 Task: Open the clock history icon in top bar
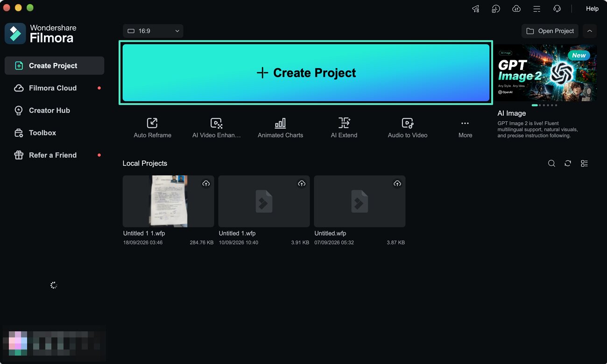(496, 9)
